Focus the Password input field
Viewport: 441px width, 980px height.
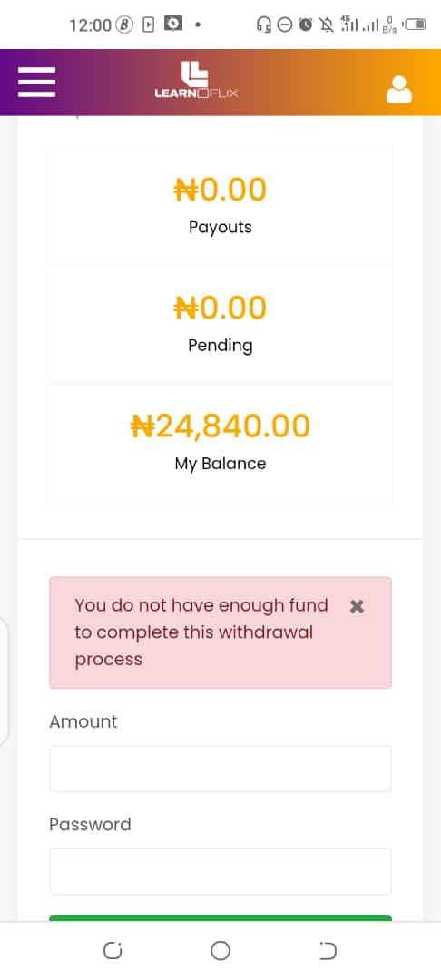pos(220,871)
